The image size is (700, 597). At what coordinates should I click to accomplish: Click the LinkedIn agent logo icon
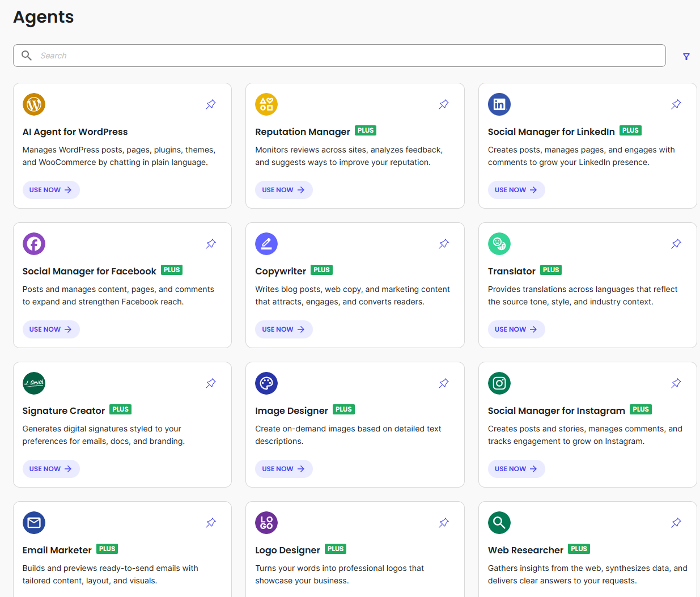click(499, 104)
